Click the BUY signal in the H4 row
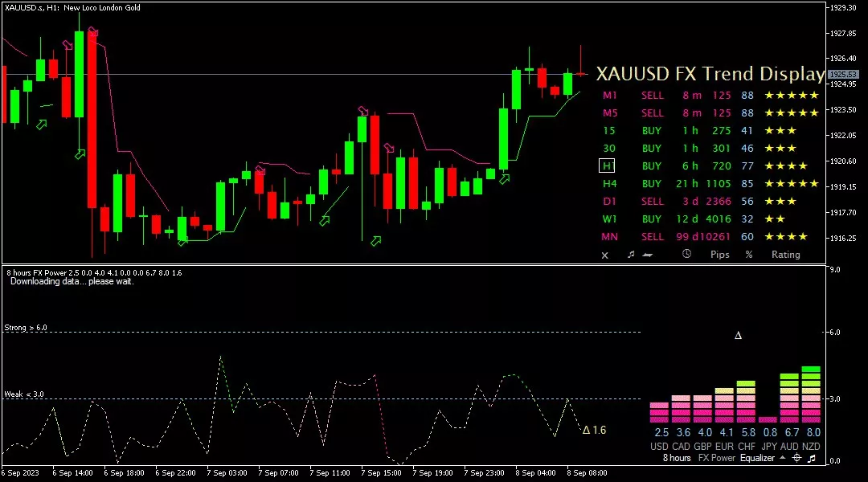Image resolution: width=868 pixels, height=482 pixels. tap(652, 184)
